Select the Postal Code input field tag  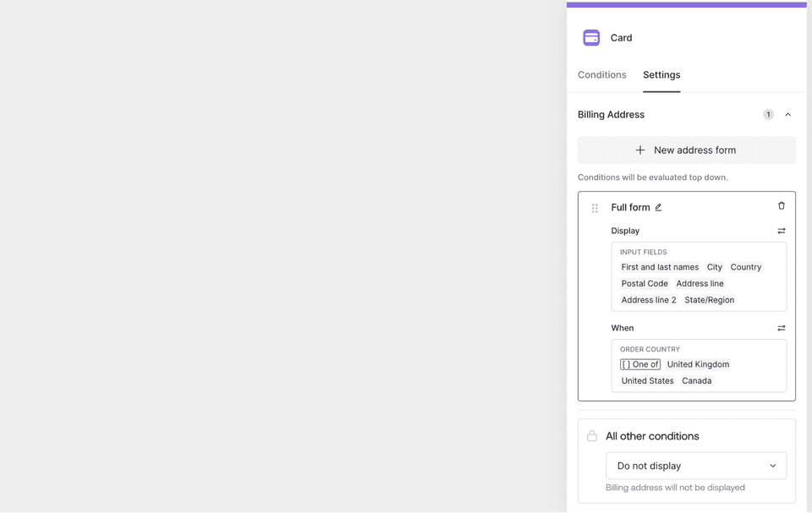(645, 284)
